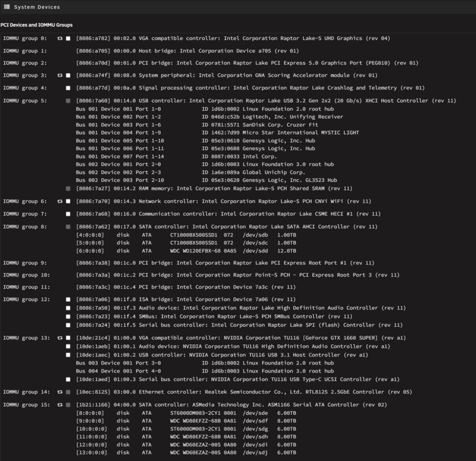Click the Logitech Unifying Receiver USB row
Screen dimensions: 476x461
(x=210, y=117)
